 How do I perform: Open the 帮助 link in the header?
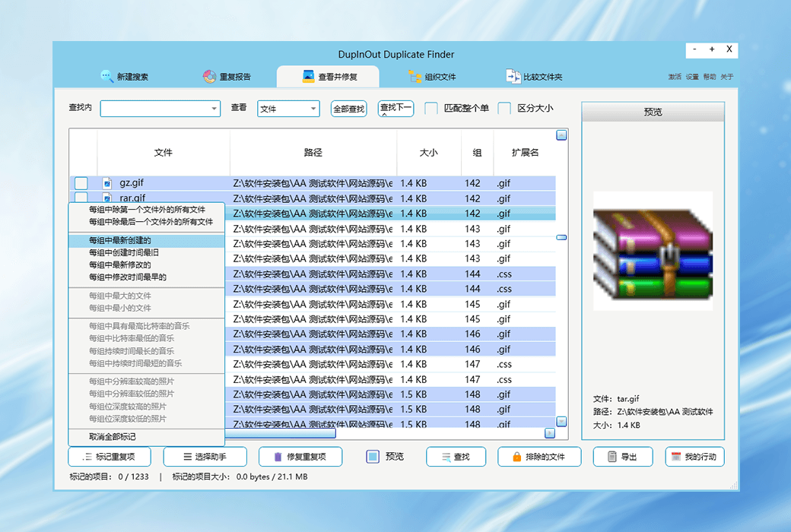tap(710, 77)
